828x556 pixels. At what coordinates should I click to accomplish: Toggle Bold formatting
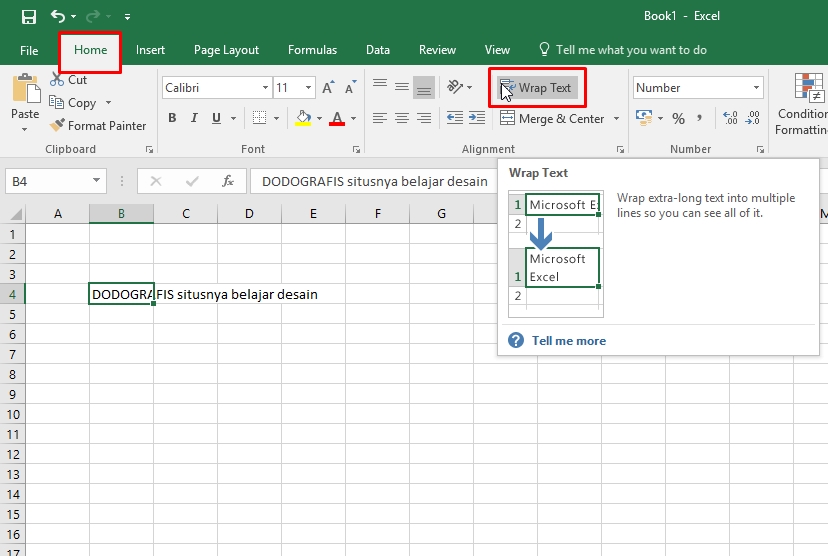(x=172, y=118)
